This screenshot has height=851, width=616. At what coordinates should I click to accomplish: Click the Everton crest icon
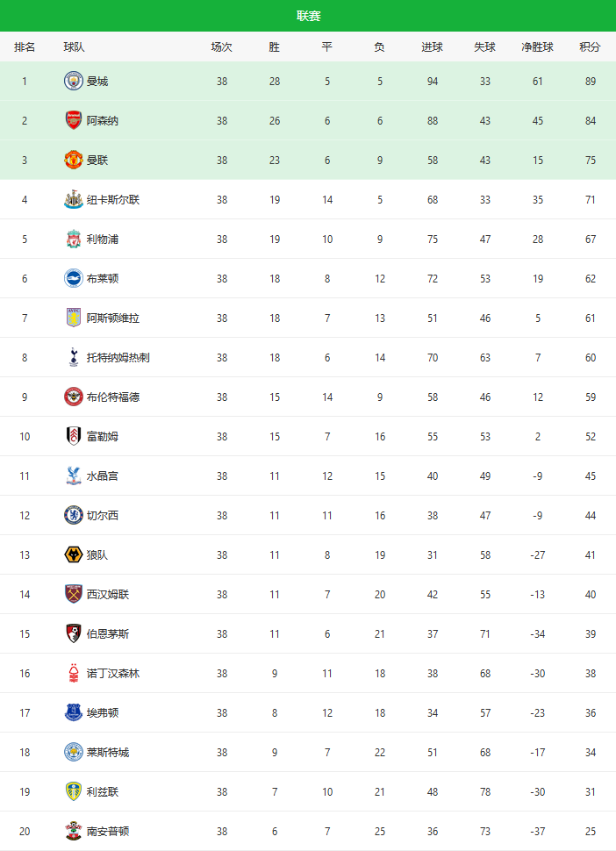point(74,712)
